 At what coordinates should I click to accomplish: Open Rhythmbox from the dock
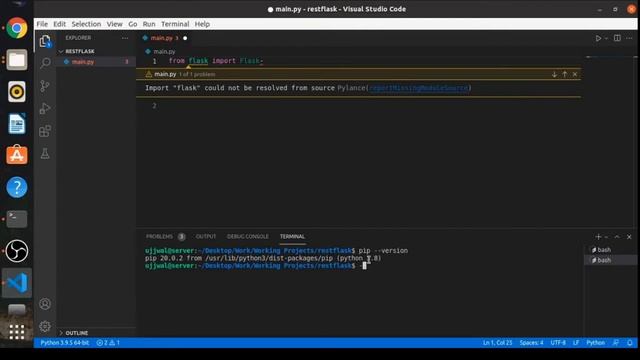[x=17, y=92]
